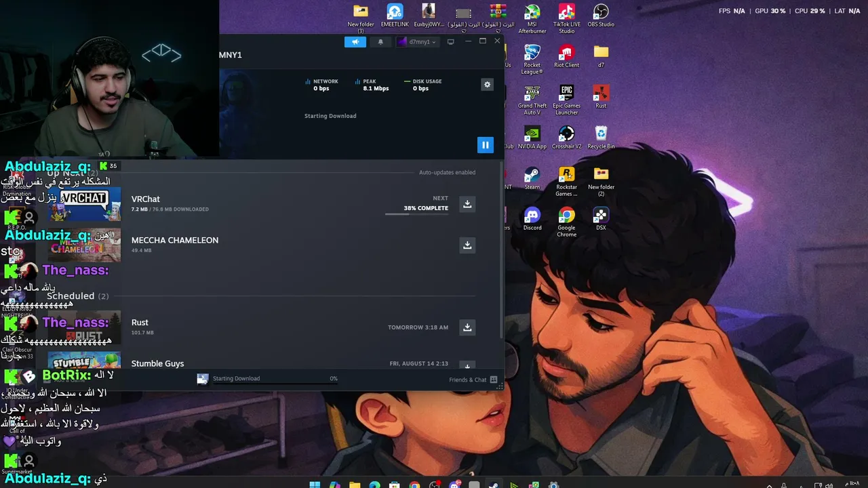Select the NVIDIA App desktop icon
868x488 pixels.
[x=532, y=138]
